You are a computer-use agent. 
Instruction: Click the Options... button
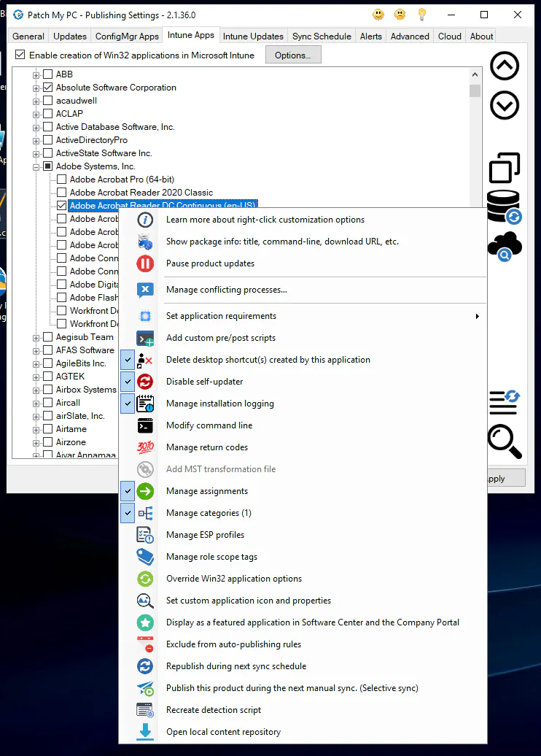[293, 55]
